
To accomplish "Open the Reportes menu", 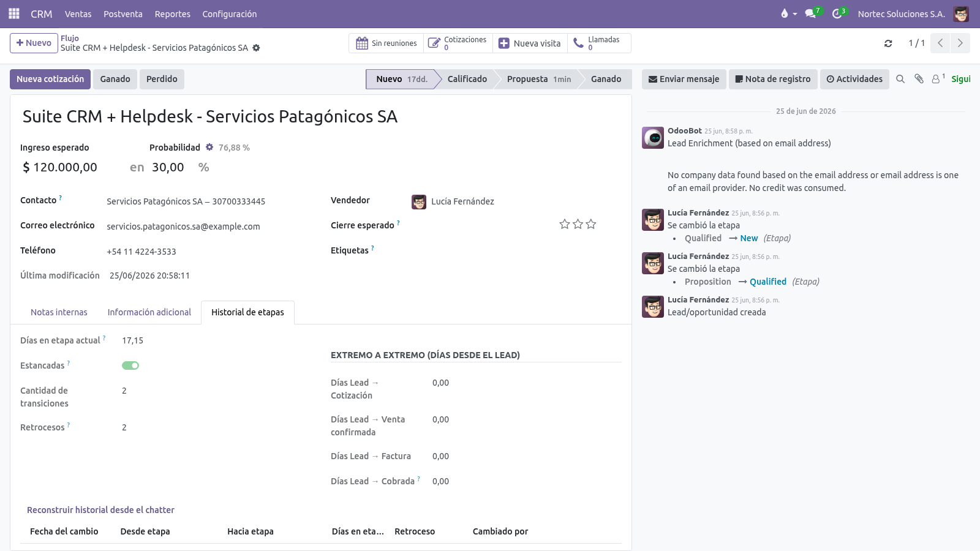I will (172, 13).
